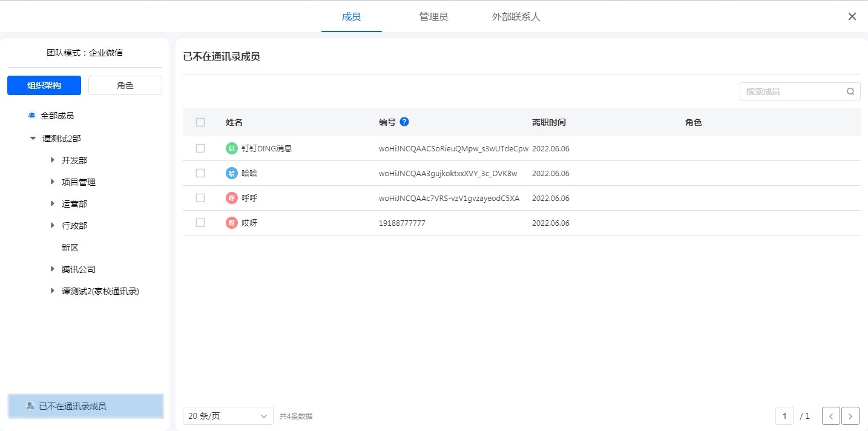
Task: Focus the 搜索成员 search field
Action: tap(792, 91)
